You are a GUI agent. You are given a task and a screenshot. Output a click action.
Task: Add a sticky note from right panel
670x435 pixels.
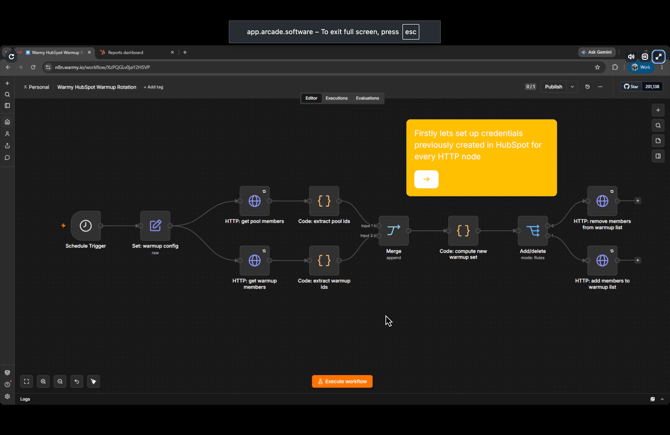pyautogui.click(x=658, y=141)
